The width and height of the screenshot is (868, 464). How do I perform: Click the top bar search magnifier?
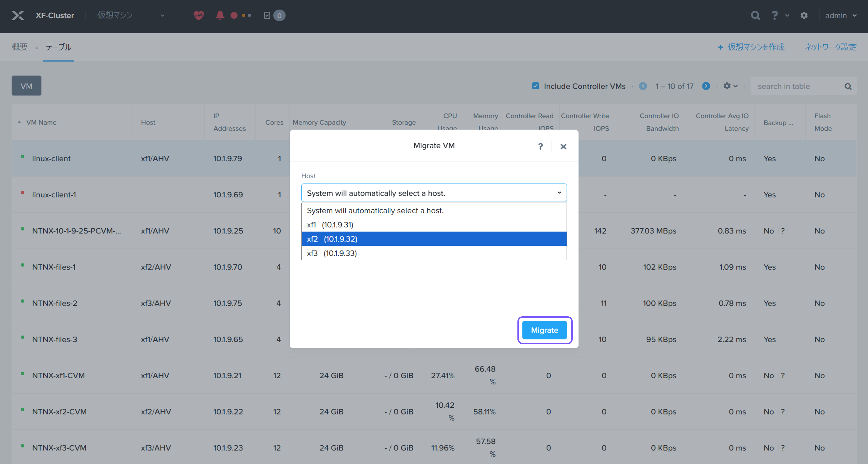pos(755,16)
